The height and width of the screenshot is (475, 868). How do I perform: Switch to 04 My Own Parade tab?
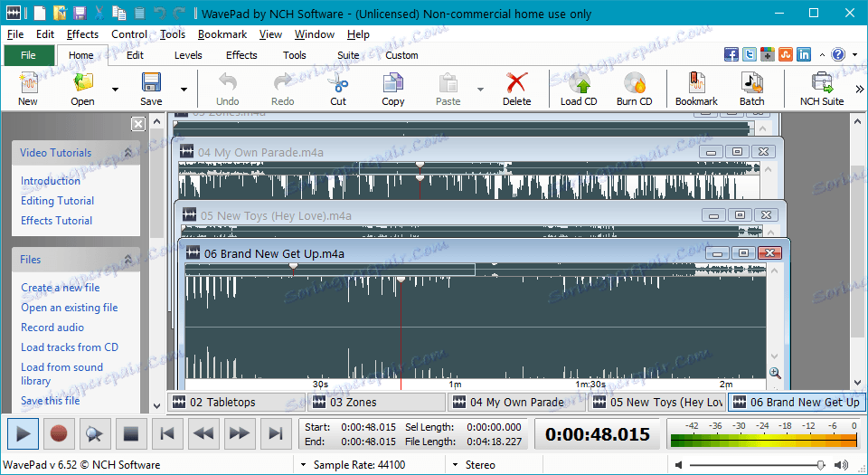click(516, 403)
